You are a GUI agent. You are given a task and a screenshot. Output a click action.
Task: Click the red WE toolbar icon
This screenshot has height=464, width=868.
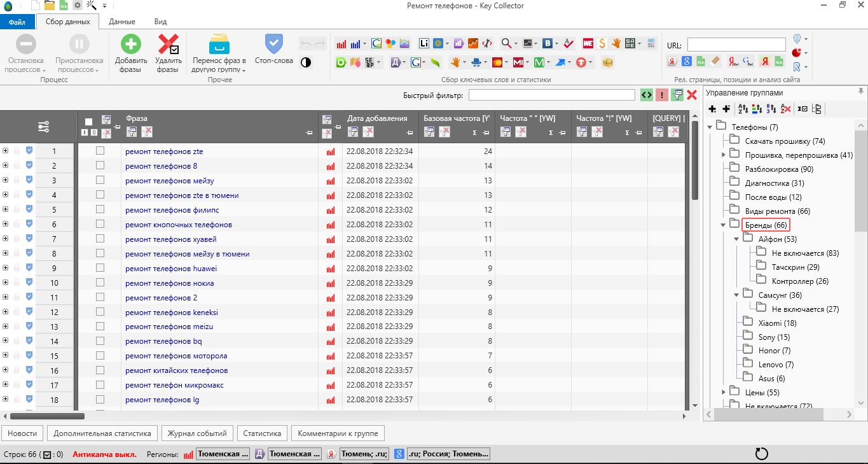point(588,44)
